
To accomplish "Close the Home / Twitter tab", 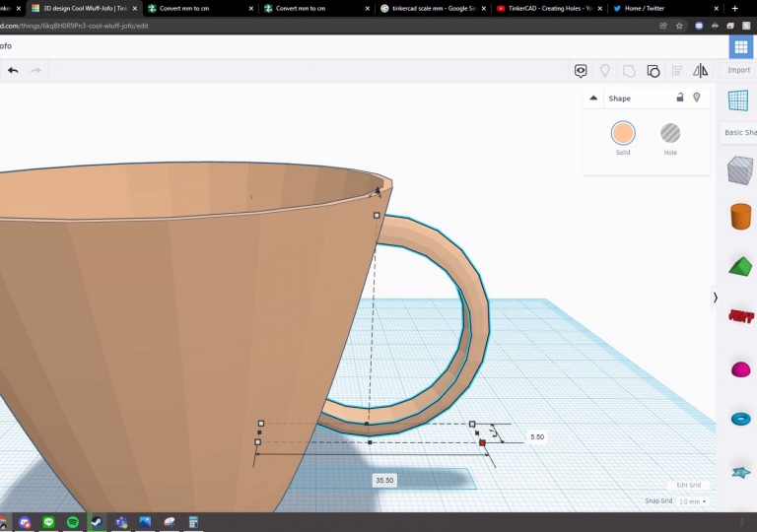I will (x=716, y=8).
